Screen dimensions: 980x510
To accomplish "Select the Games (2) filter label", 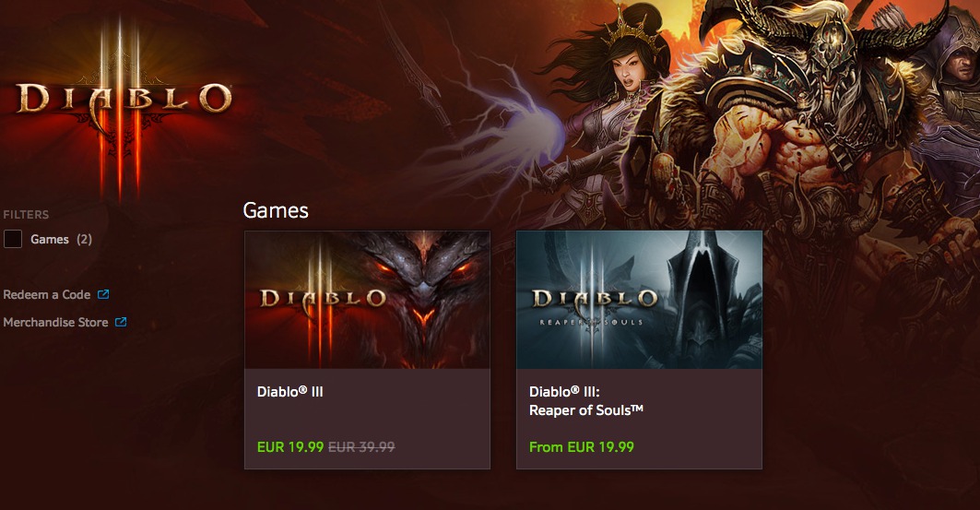I will tap(61, 240).
